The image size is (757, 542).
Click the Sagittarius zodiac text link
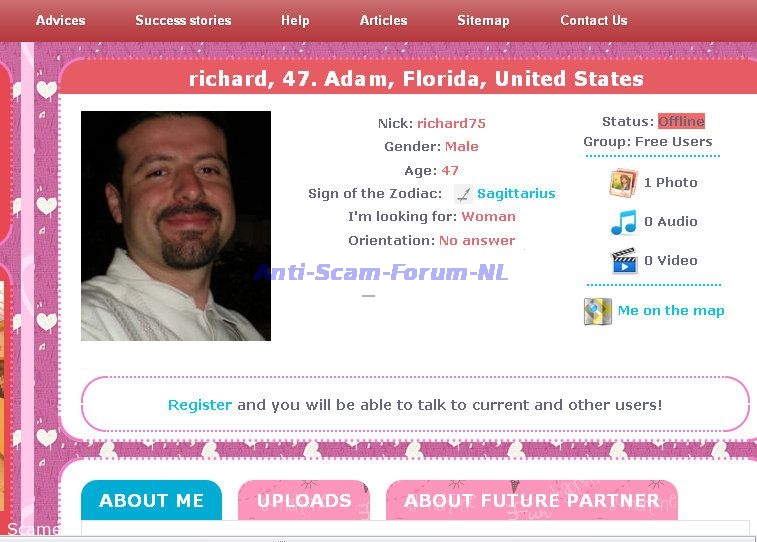click(516, 194)
